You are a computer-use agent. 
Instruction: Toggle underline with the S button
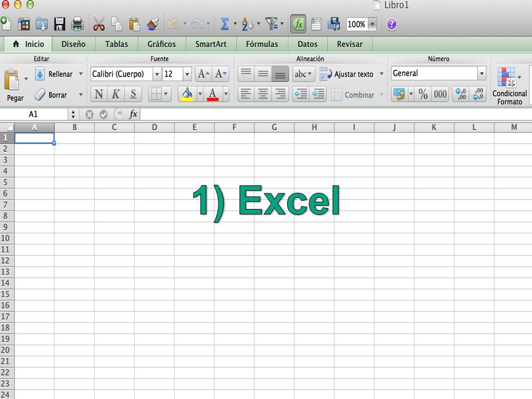(134, 94)
